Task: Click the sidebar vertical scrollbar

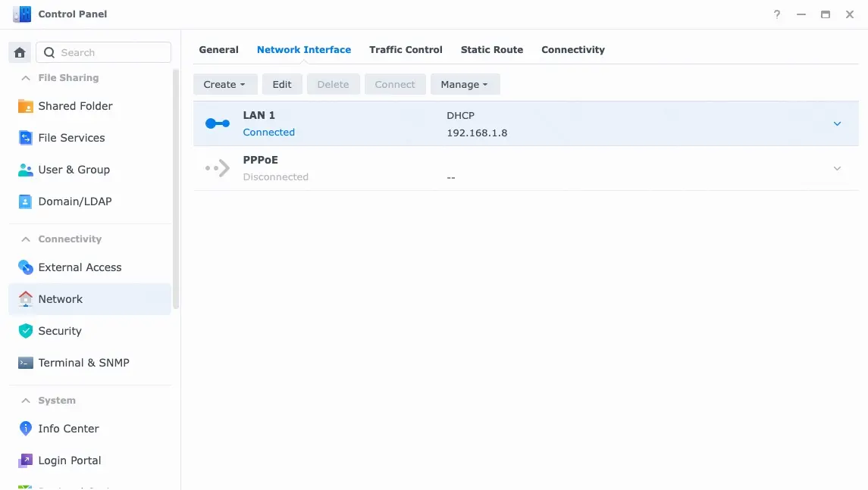Action: coord(176,189)
